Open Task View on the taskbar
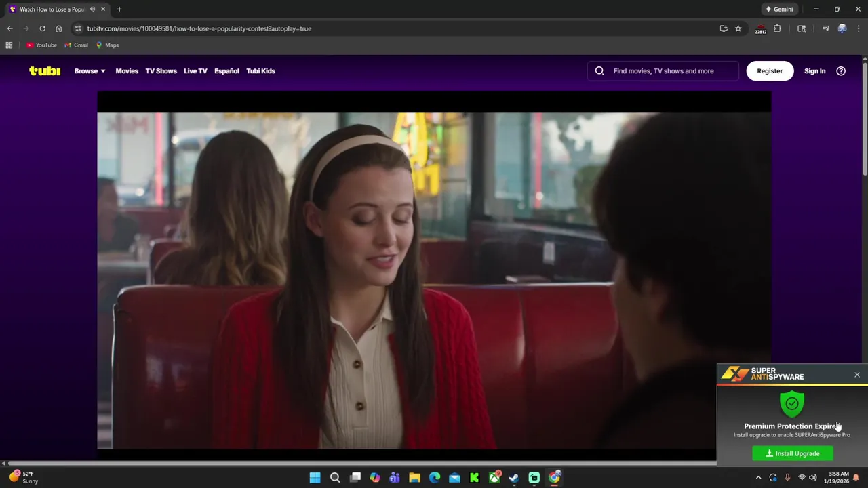This screenshot has width=868, height=488. pyautogui.click(x=355, y=478)
